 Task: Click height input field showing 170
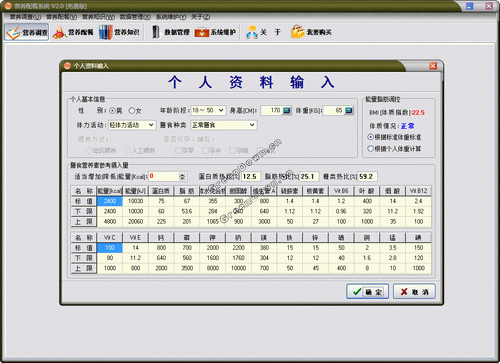pos(271,110)
